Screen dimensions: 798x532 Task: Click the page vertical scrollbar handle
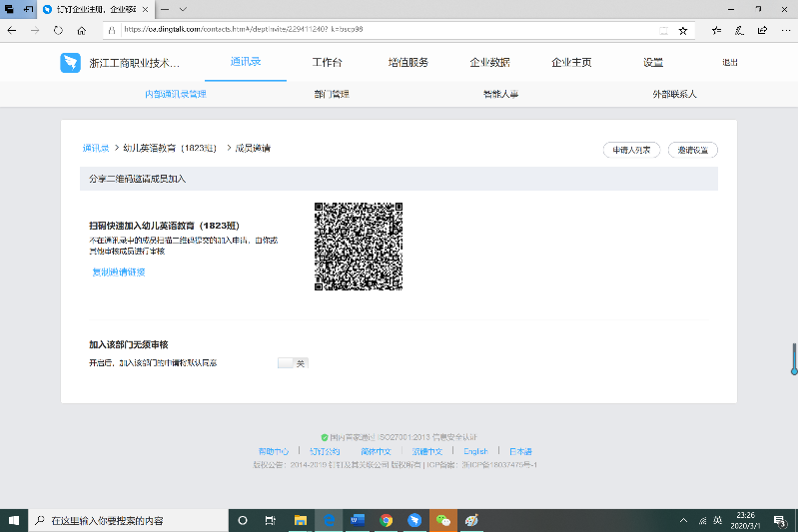(x=794, y=358)
